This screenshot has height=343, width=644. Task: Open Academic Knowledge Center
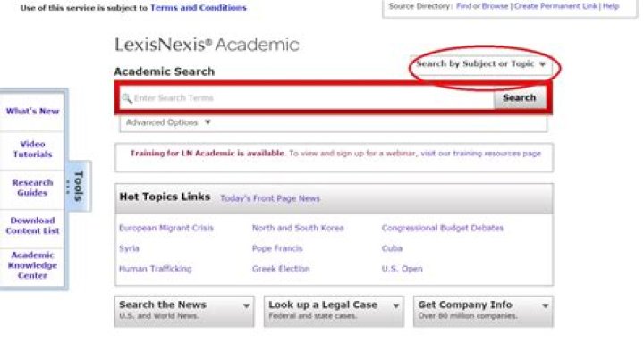(x=32, y=265)
